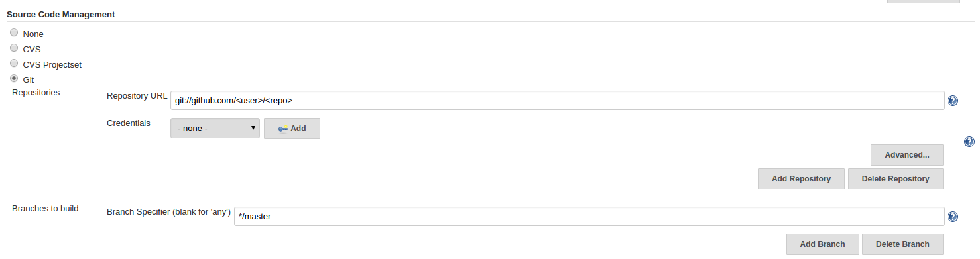Open help for the Repository URL field
This screenshot has height=259, width=980.
click(953, 101)
